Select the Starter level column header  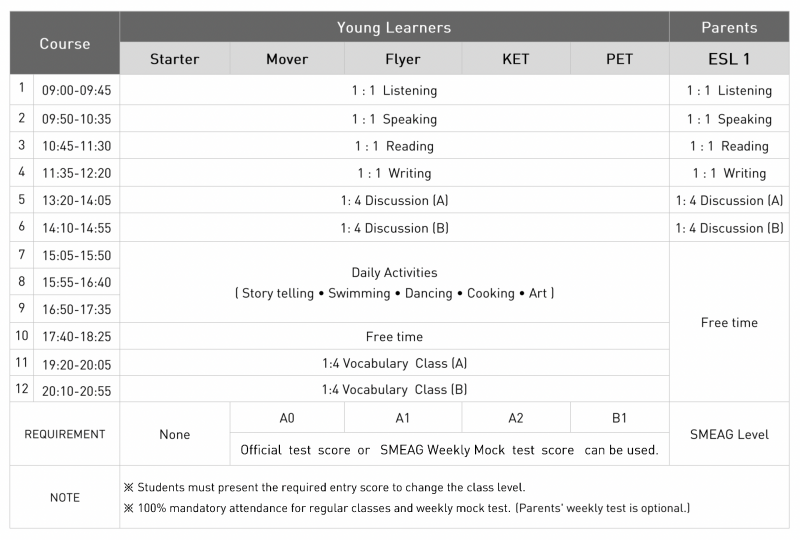coord(174,59)
